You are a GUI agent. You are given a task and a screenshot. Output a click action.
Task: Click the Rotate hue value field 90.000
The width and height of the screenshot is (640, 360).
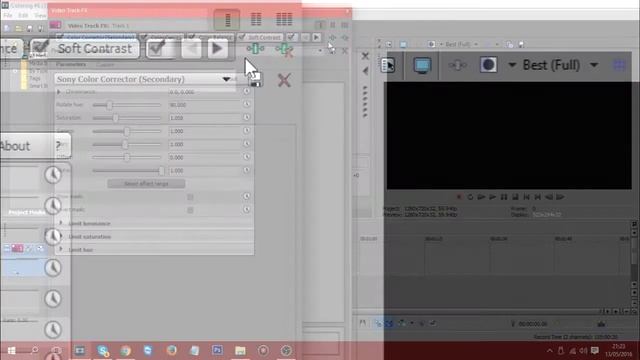204,105
